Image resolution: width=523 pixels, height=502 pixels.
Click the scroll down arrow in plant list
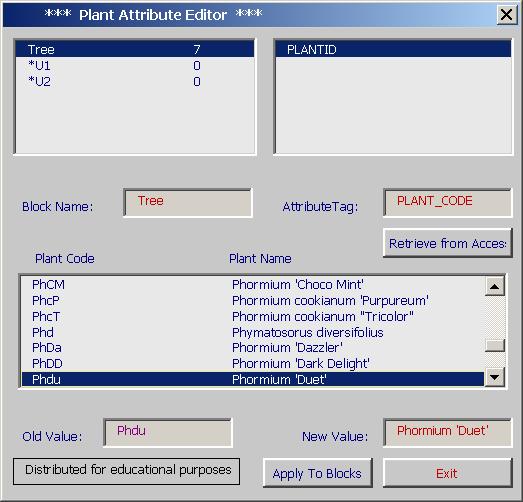(494, 377)
